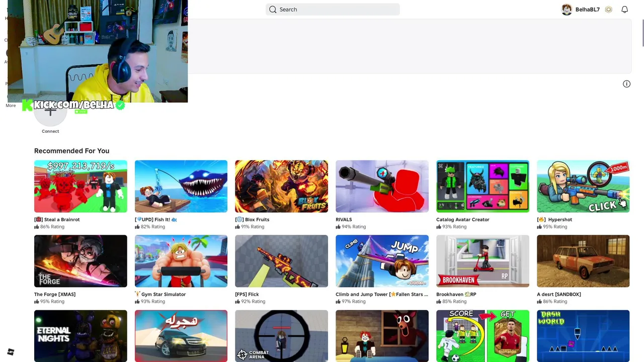
Task: Click the 92% Rating under Flick
Action: coord(250,302)
